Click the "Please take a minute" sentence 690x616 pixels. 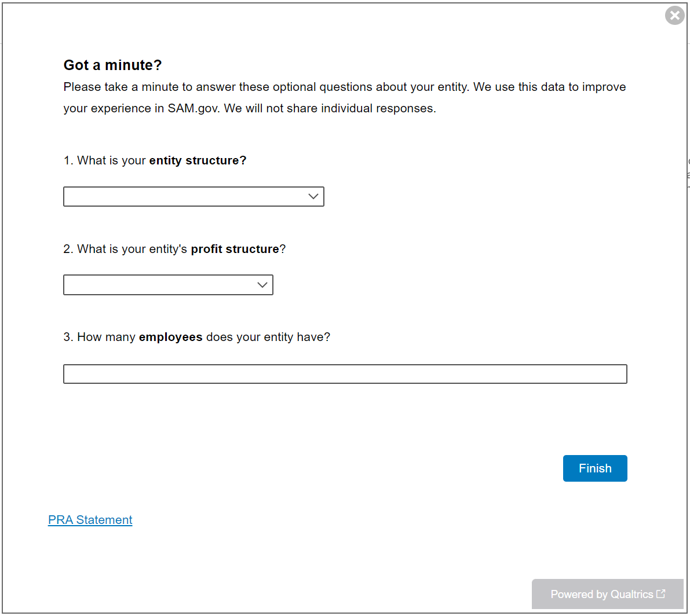coord(232,87)
